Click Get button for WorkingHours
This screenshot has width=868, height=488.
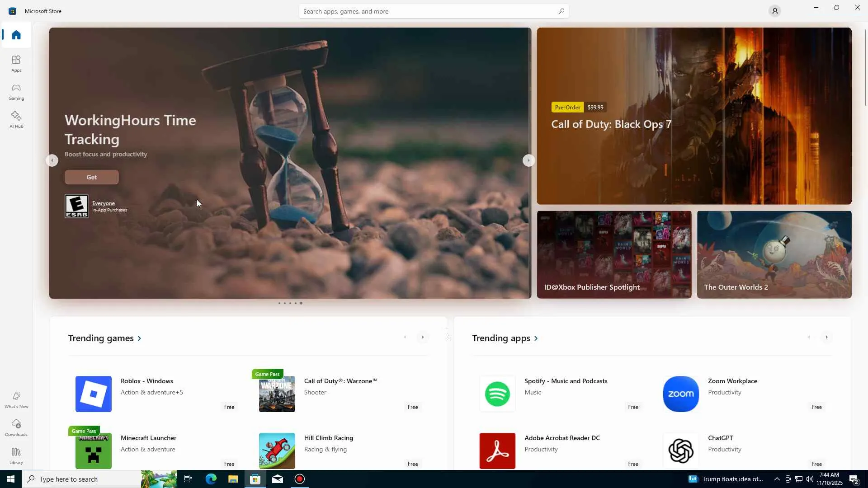91,177
